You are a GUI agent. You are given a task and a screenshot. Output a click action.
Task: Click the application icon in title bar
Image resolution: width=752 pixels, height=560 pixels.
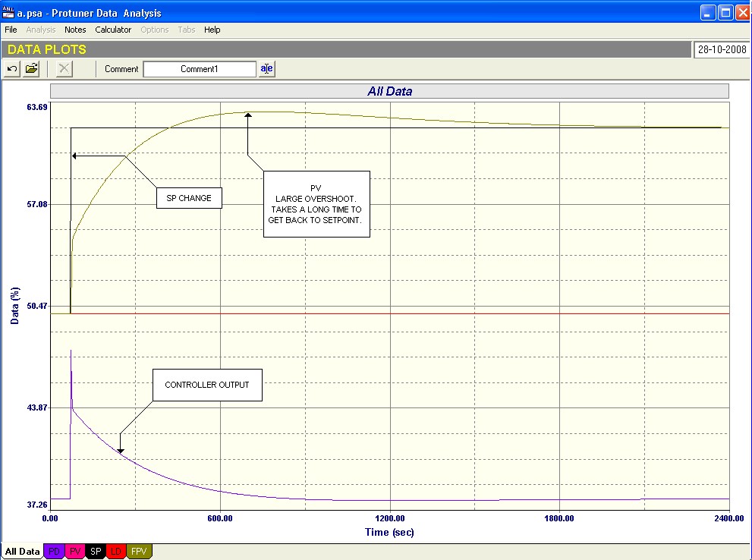click(x=9, y=13)
